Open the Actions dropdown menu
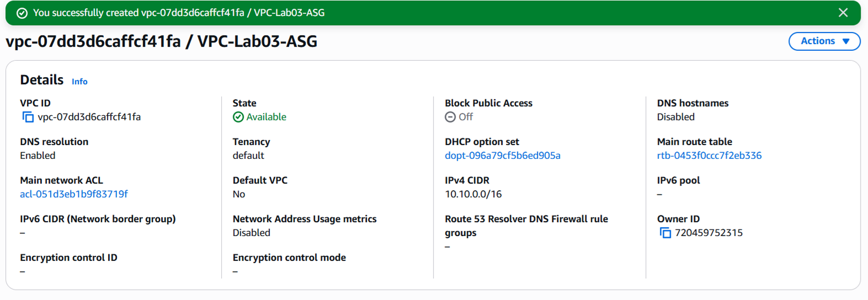Screen dimensions: 868x300 [825, 41]
